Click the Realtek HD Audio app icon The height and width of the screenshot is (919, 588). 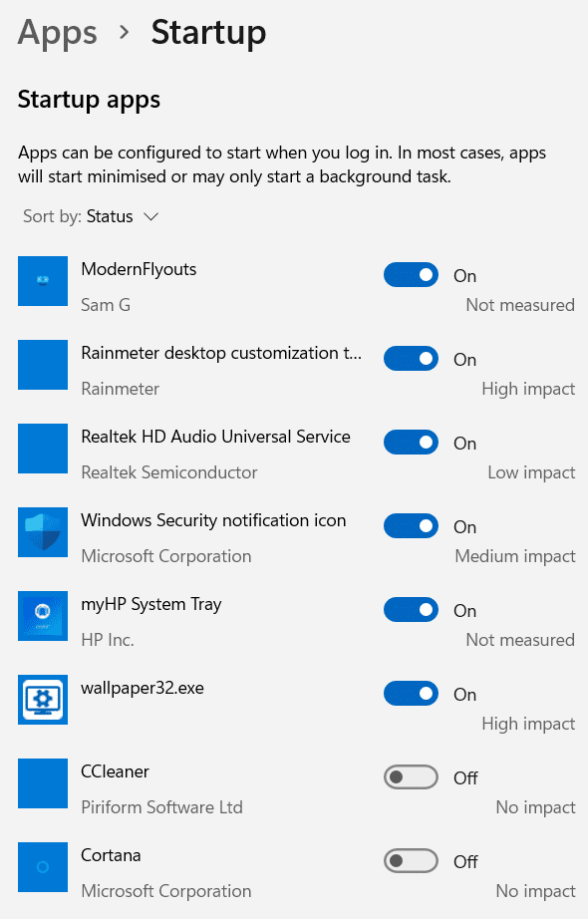pyautogui.click(x=43, y=449)
